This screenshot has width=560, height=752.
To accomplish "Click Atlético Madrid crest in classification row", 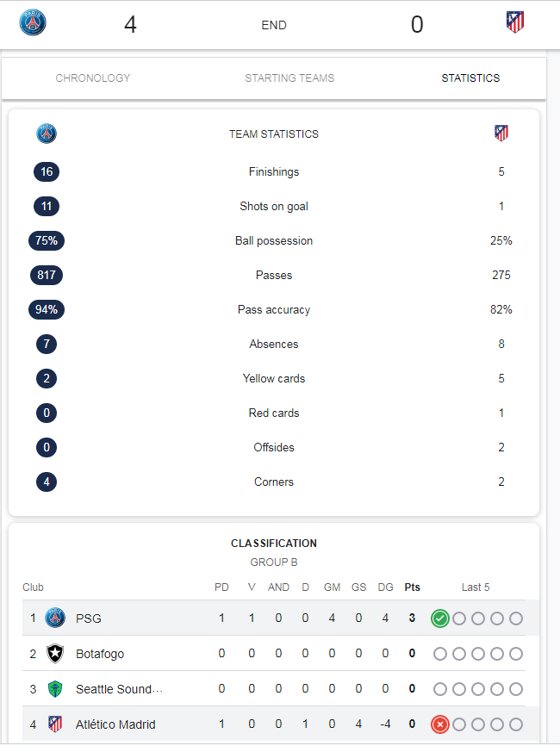I will [x=55, y=724].
